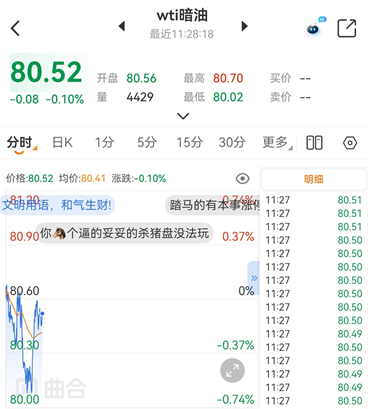Screen dimensions: 380x409
Task: Click the volume value 4429
Action: (x=140, y=97)
